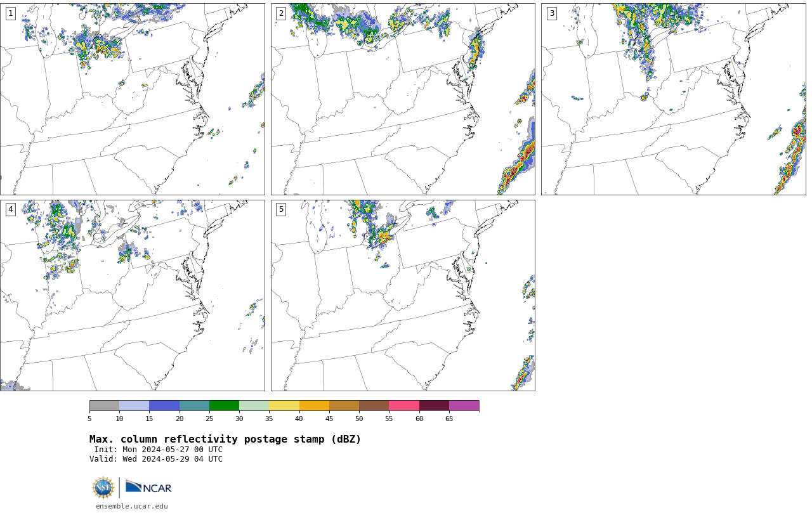The width and height of the screenshot is (812, 513).
Task: Select the pink 55-60 dBZ swatch
Action: 404,406
